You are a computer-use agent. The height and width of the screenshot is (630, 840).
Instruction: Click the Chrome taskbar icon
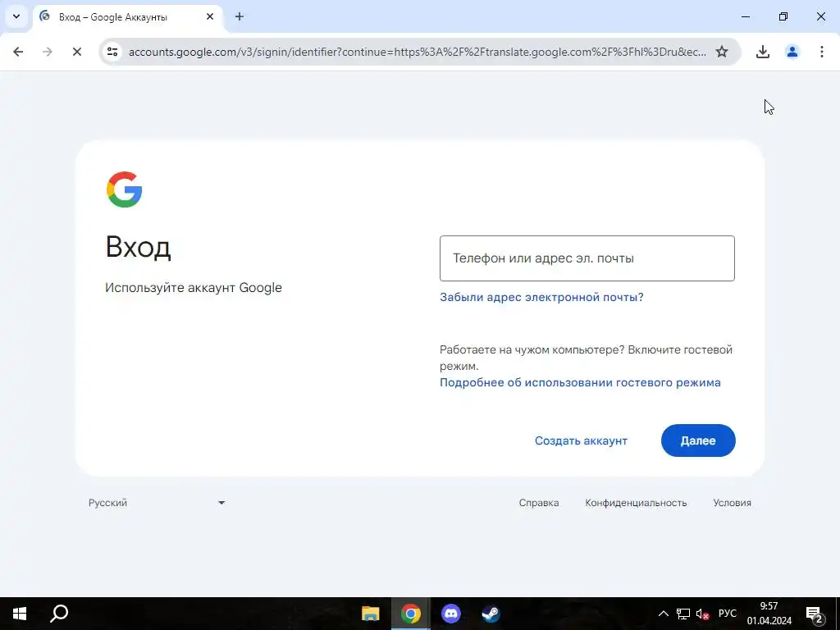click(x=411, y=614)
